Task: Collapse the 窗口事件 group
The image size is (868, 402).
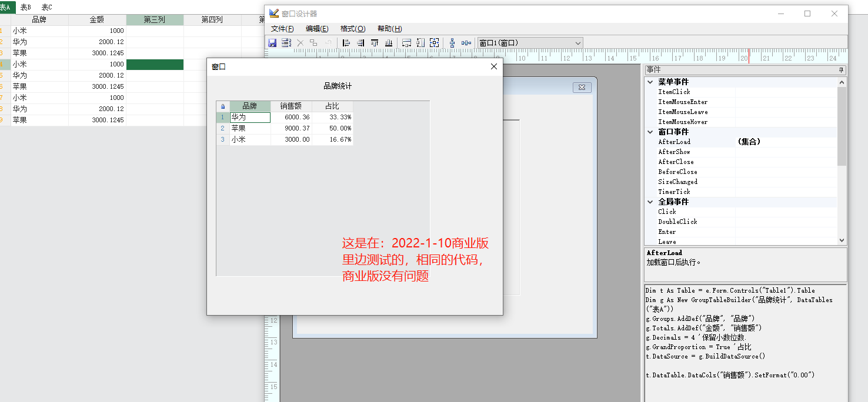Action: 650,132
